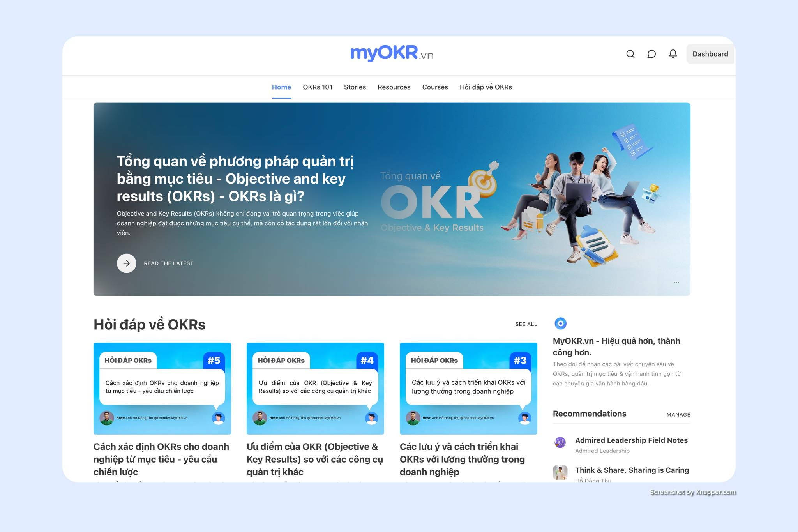
Task: Click the hero banner arrow circle button
Action: [x=127, y=263]
